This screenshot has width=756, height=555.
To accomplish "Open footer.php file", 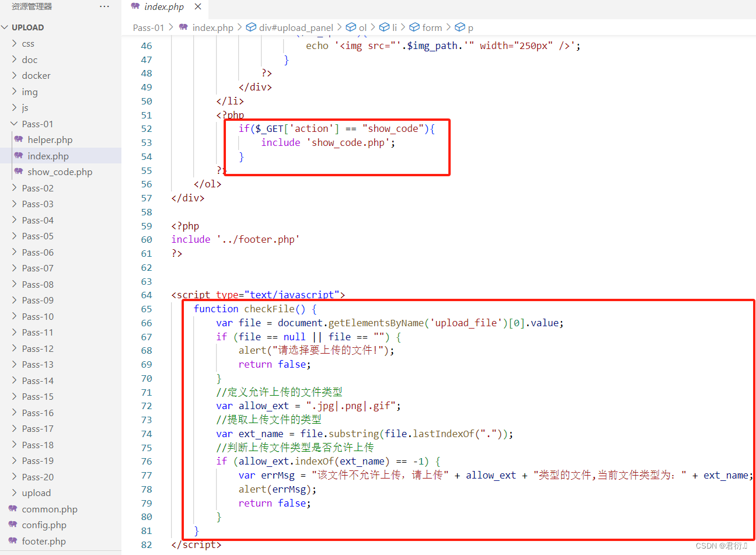I will [44, 541].
